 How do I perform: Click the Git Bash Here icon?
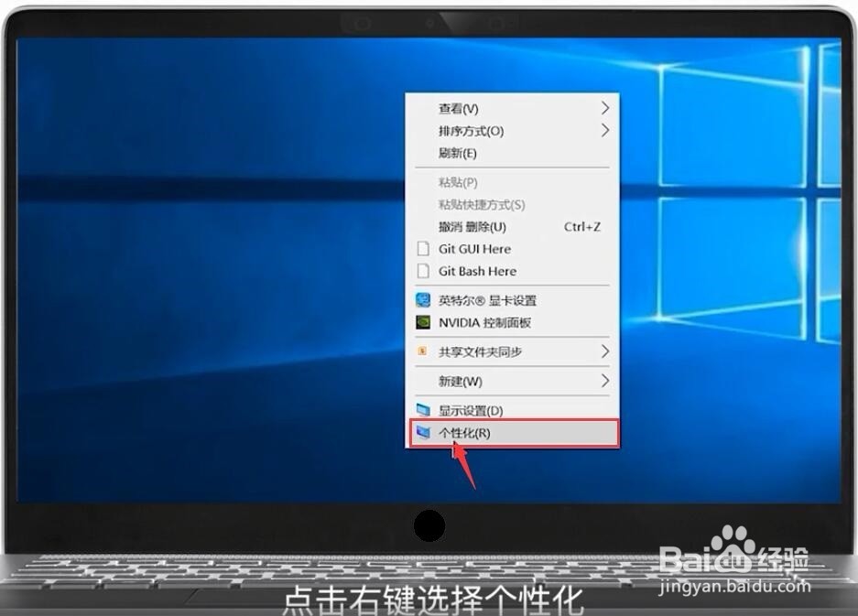[422, 271]
